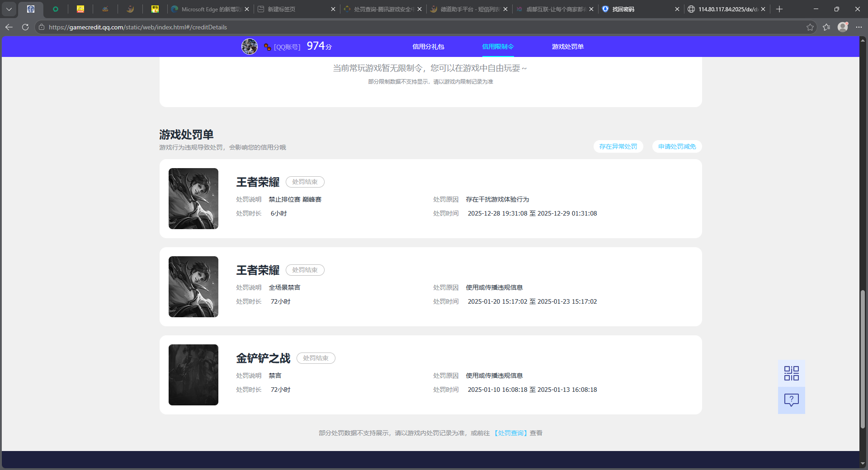Click the 金铲铲之战 game thumbnail
868x470 pixels.
[193, 375]
